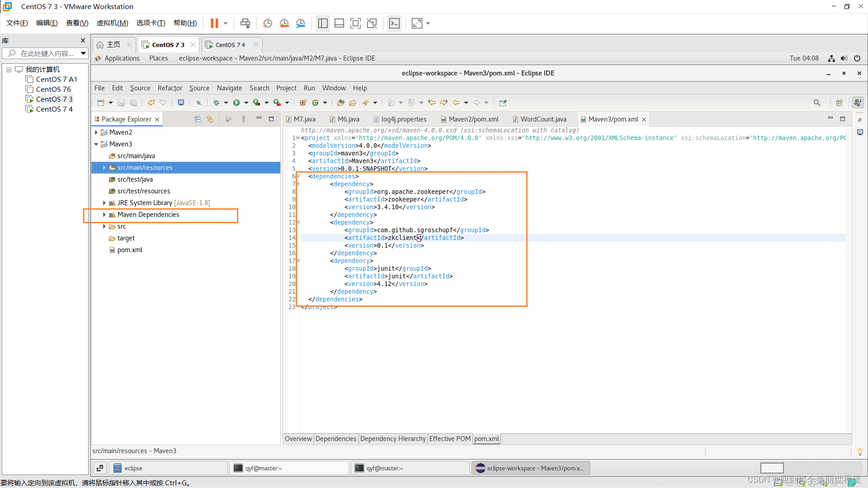Click the Back navigation yellow arrow
868x488 pixels.
click(x=456, y=103)
